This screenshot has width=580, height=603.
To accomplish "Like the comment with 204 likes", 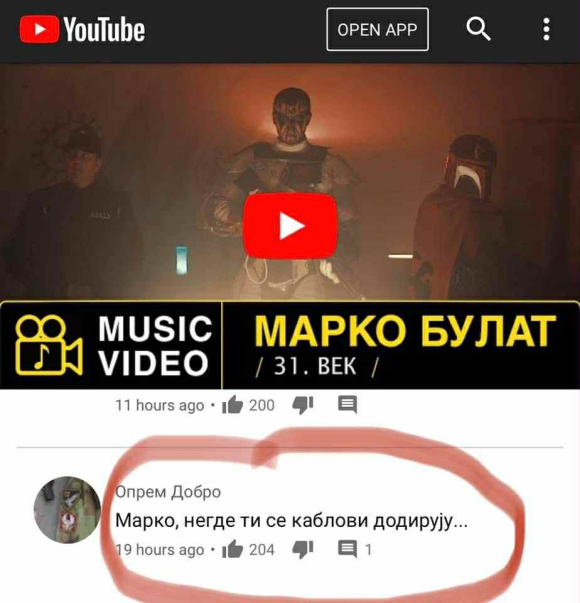I will [x=232, y=549].
